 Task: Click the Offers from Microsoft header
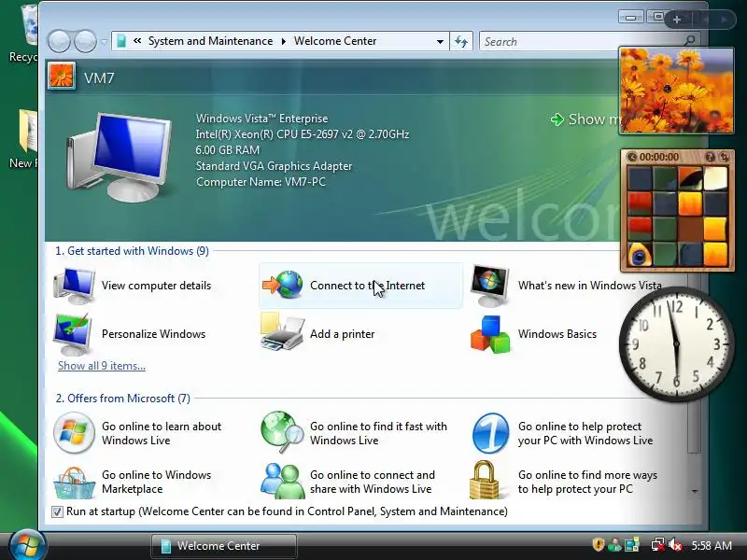coord(123,399)
